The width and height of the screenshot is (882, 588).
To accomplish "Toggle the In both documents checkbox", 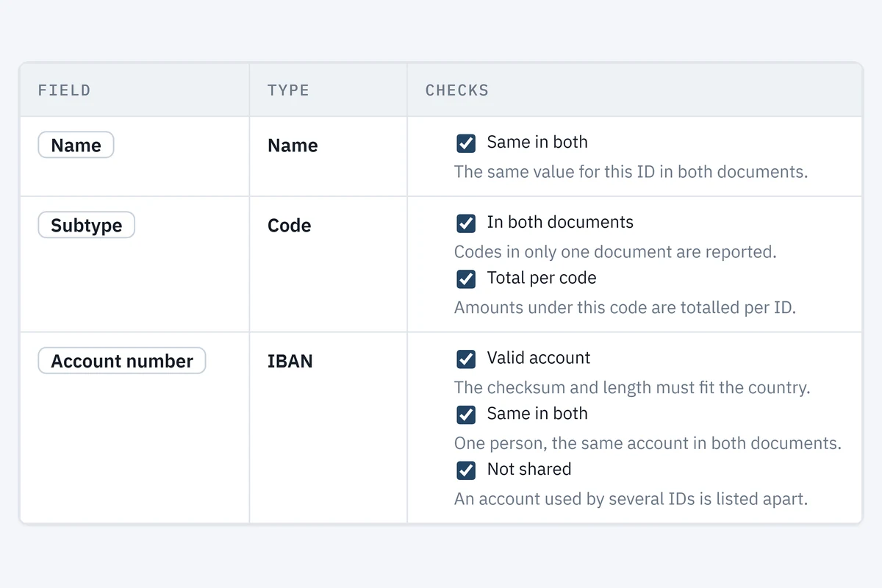I will pos(466,223).
